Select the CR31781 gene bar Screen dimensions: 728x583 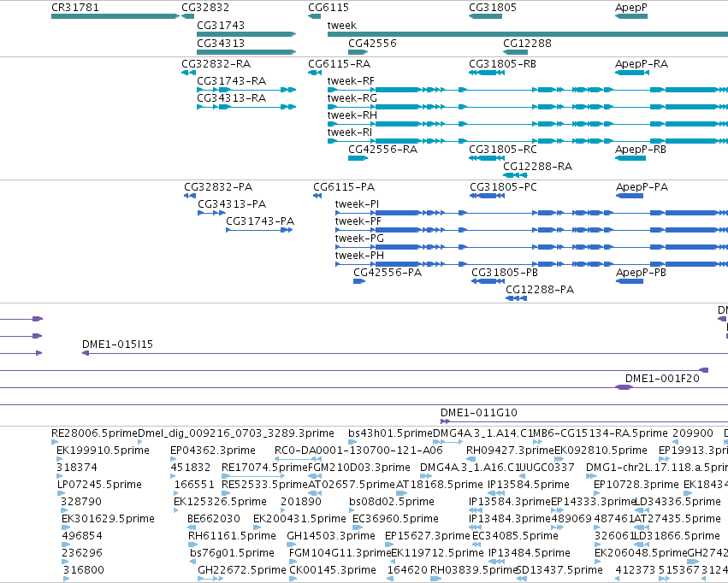pyautogui.click(x=115, y=16)
